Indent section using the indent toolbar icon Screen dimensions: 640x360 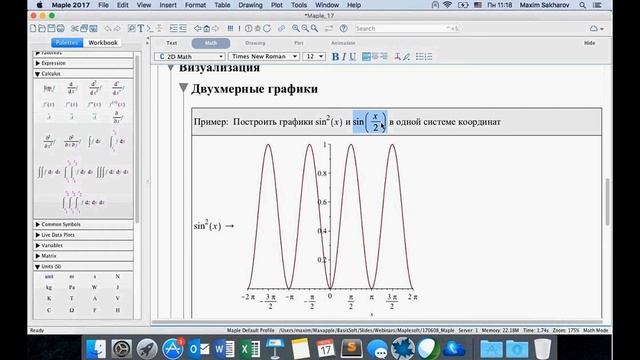(173, 28)
